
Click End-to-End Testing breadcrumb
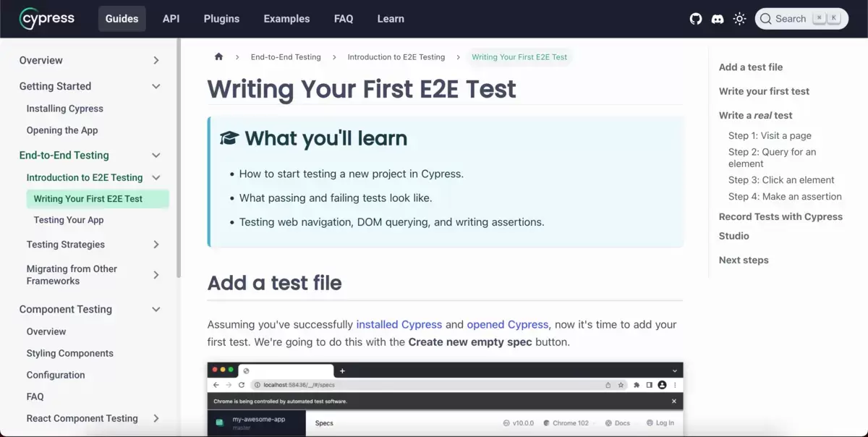(286, 57)
